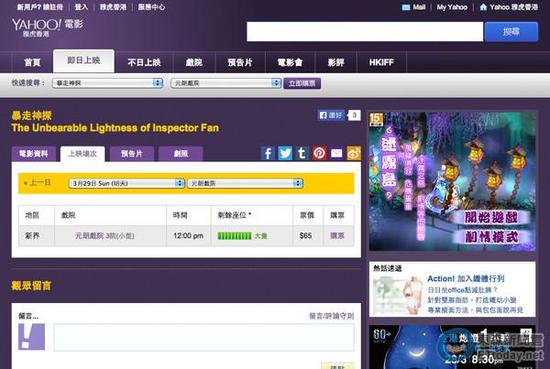This screenshot has height=369, width=550.
Task: Open the 3月29日 Sun date dropdown
Action: click(x=127, y=183)
